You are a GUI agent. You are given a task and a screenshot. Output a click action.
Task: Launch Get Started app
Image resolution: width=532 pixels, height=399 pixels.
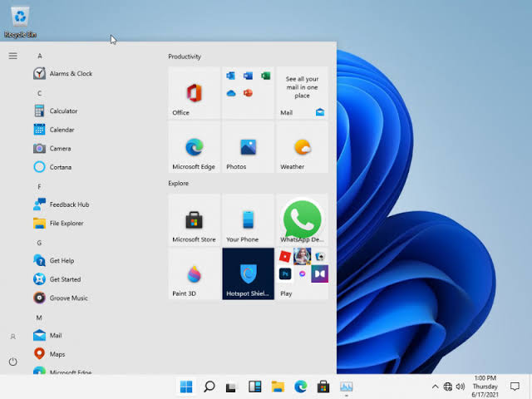coord(57,279)
